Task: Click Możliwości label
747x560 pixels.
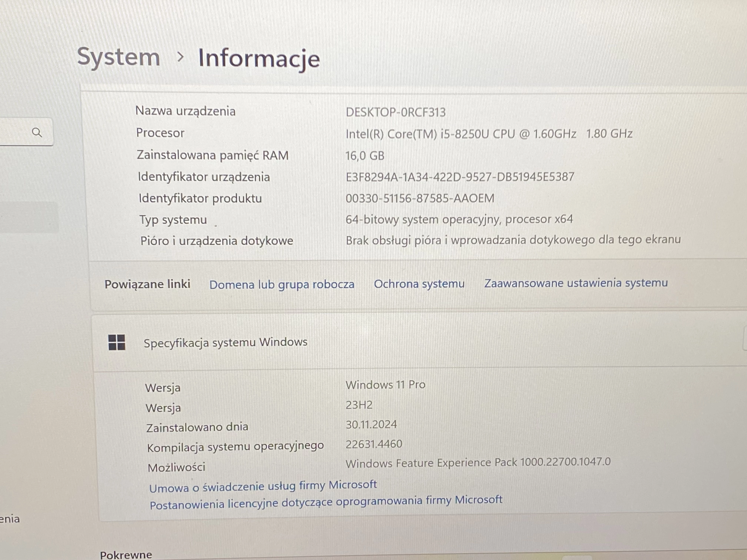Action: click(177, 468)
